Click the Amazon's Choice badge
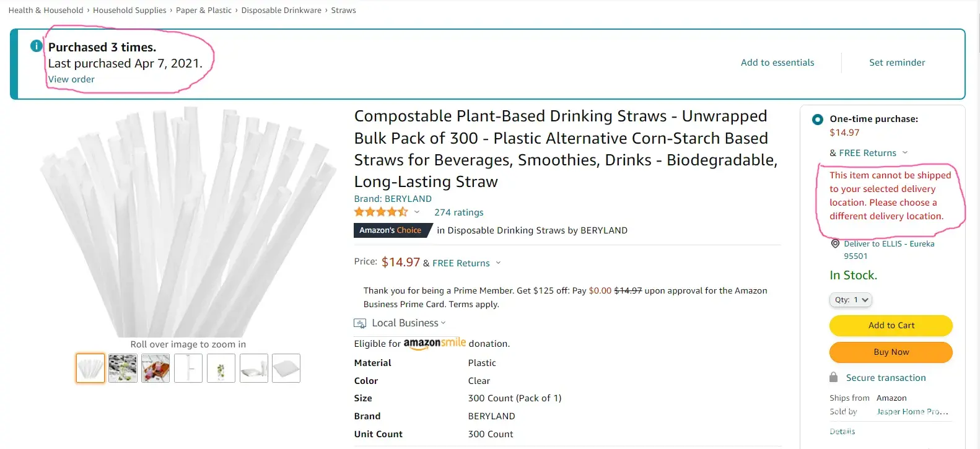Viewport: 980px width, 449px height. tap(390, 230)
